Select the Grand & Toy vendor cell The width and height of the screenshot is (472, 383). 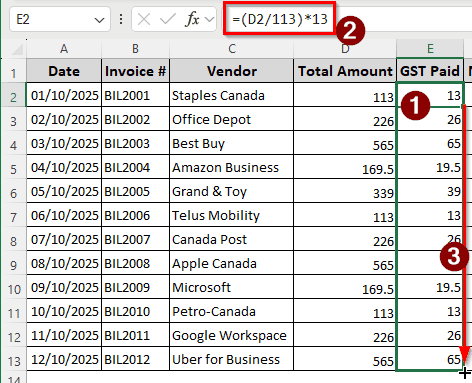[232, 191]
